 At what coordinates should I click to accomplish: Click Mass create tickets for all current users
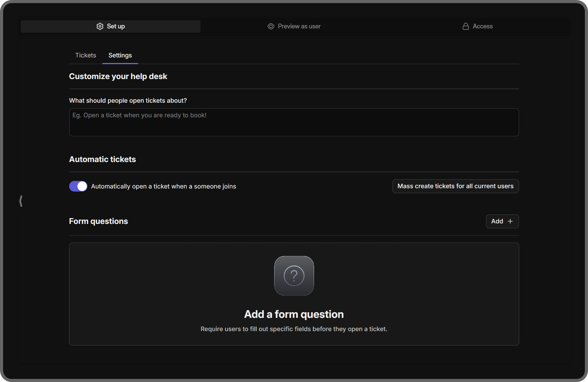pos(455,186)
